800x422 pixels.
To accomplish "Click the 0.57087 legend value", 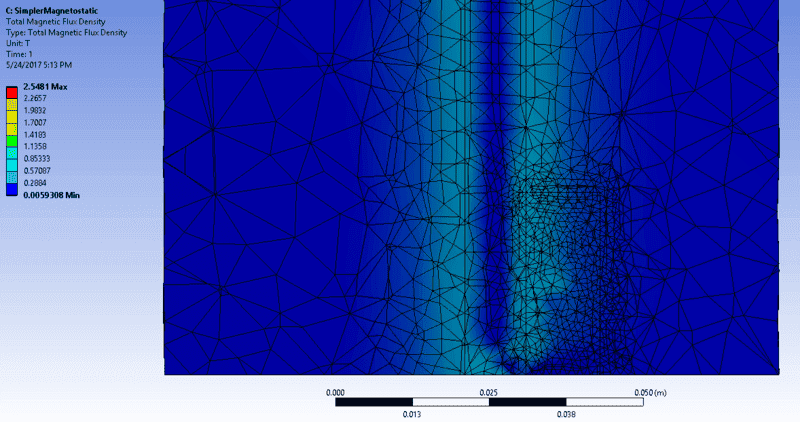I will [38, 171].
